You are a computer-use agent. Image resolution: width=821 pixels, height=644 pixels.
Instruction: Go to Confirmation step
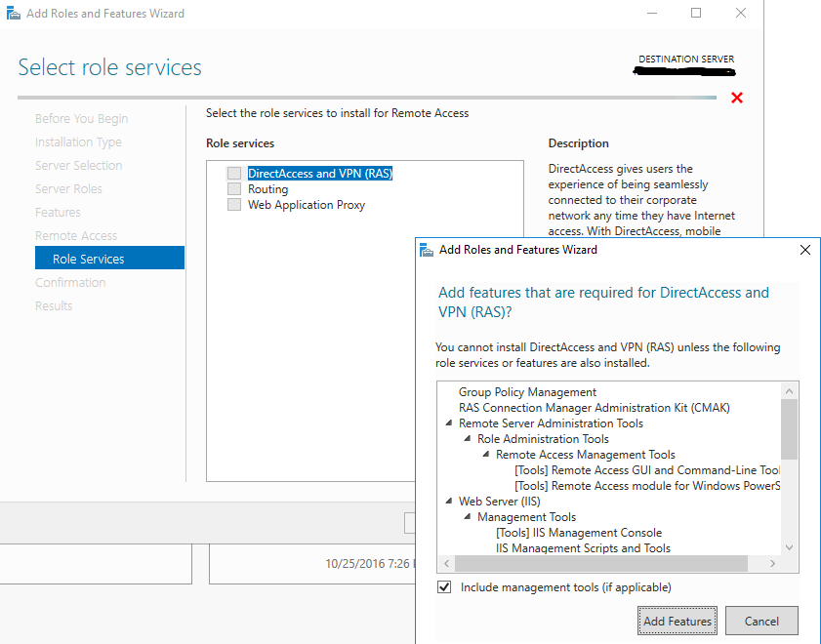click(70, 283)
